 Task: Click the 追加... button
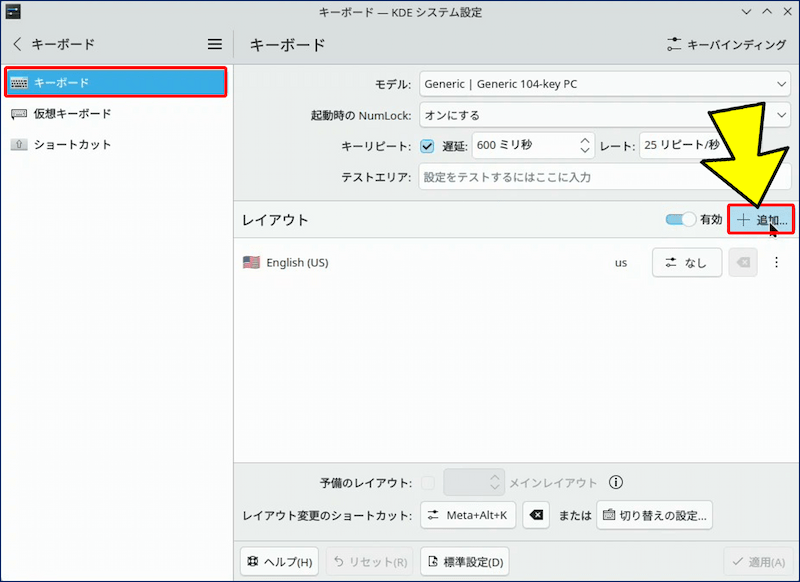761,219
